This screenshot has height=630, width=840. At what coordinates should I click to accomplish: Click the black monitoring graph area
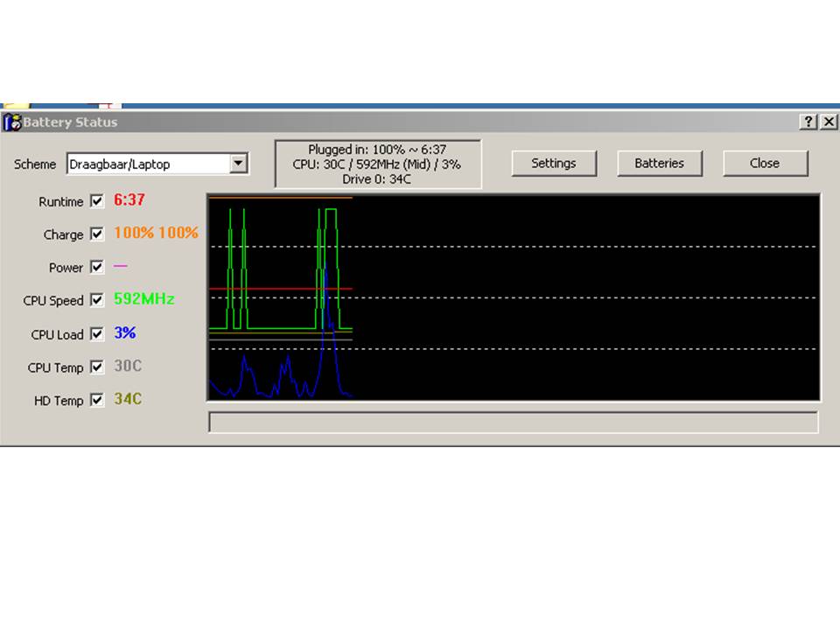point(514,297)
